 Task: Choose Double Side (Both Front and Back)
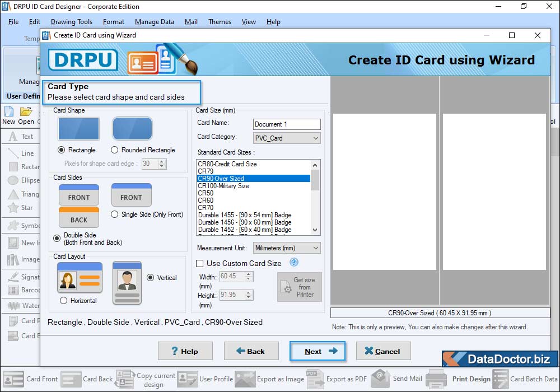click(57, 238)
